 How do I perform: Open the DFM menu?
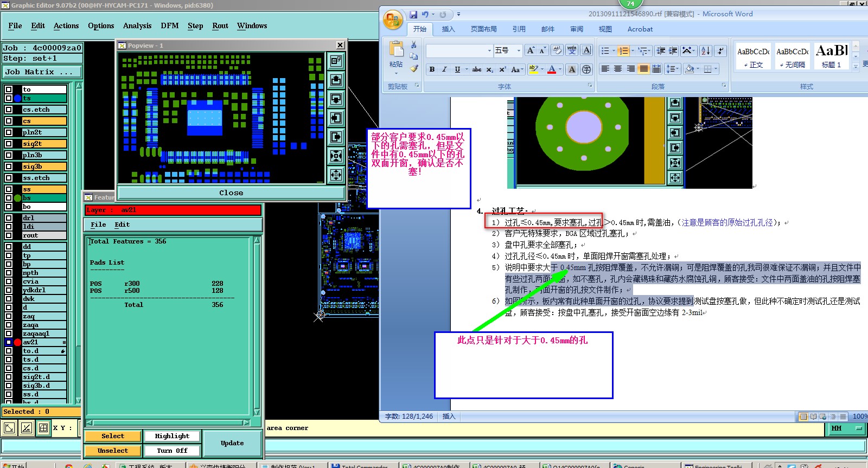[170, 25]
